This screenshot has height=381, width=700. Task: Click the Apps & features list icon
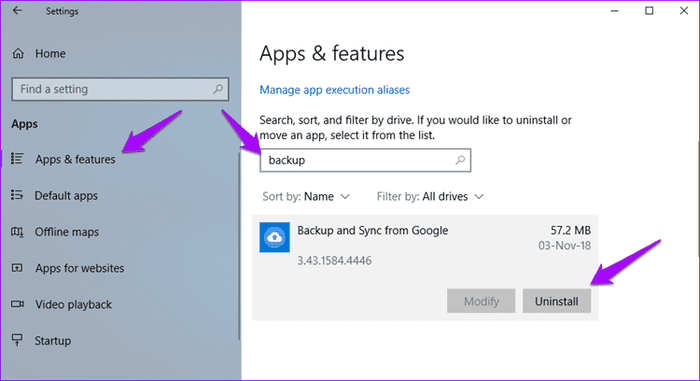(17, 159)
